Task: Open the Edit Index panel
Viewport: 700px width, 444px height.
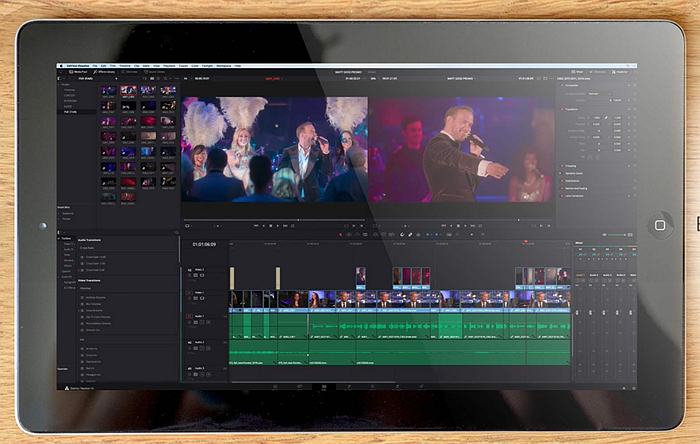Action: tap(129, 72)
